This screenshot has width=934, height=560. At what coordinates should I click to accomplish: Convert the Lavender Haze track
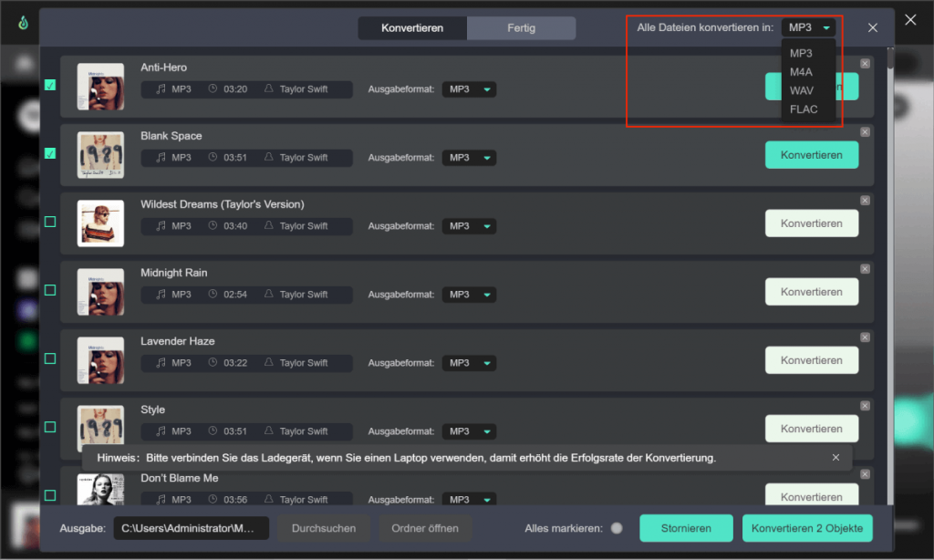point(811,360)
